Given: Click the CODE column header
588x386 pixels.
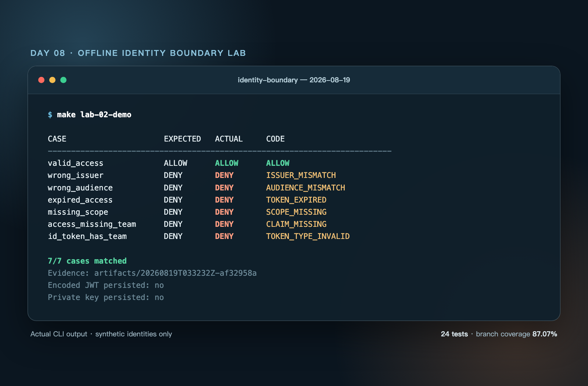Looking at the screenshot, I should coord(275,139).
